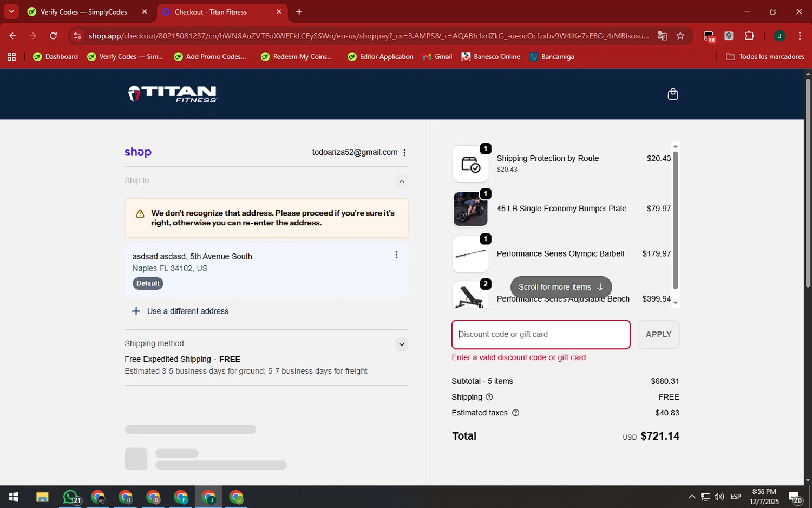Open the Chrome extensions puzzle icon
Image resolution: width=812 pixels, height=508 pixels.
749,36
